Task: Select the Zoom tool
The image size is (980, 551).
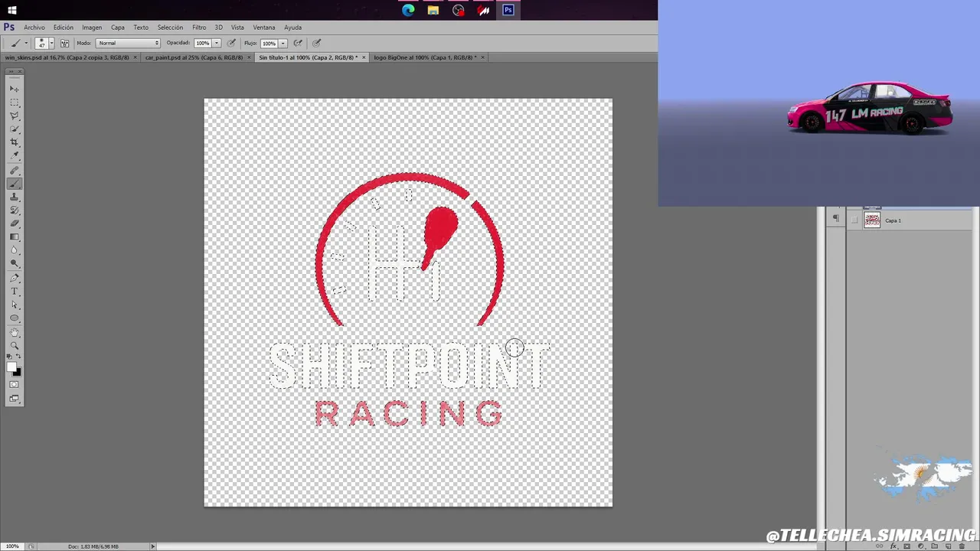Action: (x=15, y=346)
